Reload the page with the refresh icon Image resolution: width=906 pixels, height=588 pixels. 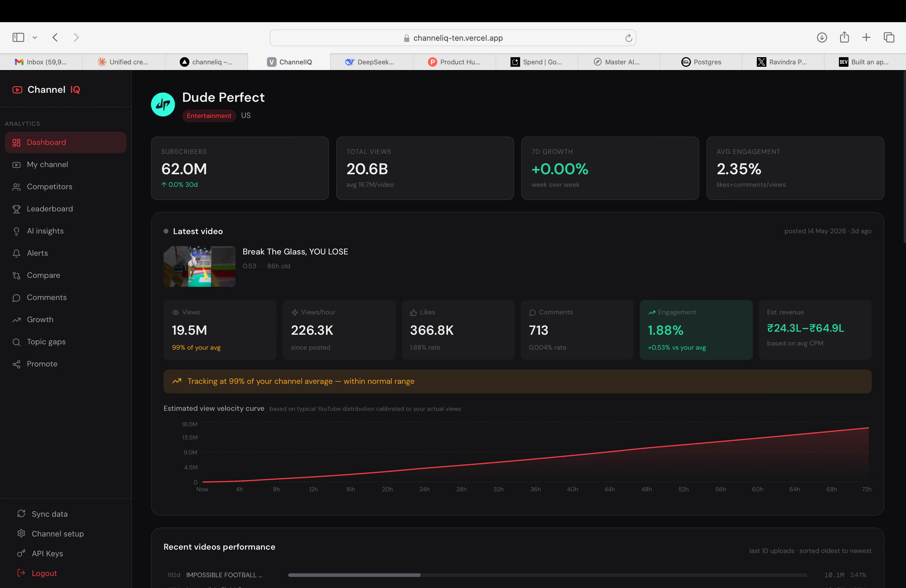[x=629, y=38]
